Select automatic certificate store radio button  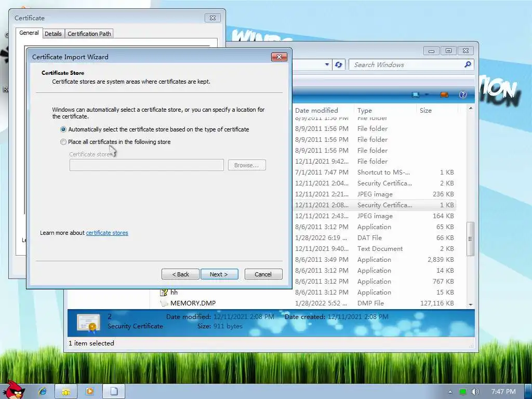pos(63,129)
